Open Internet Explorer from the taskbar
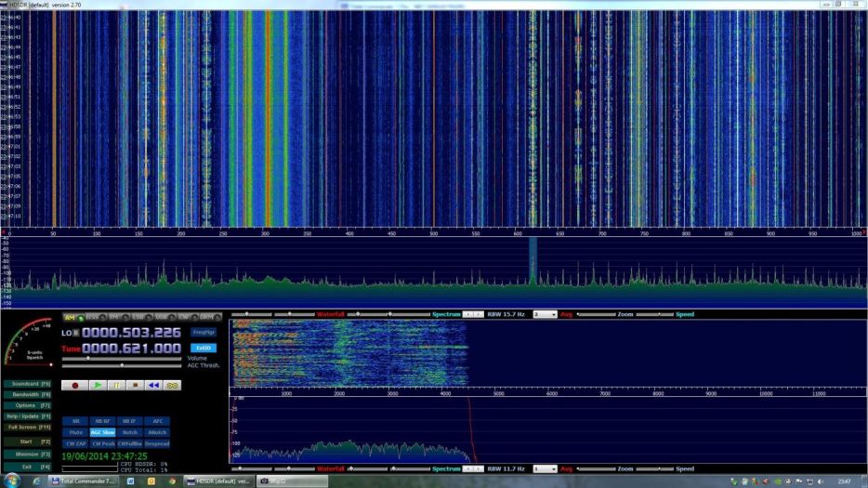Image resolution: width=868 pixels, height=488 pixels. pyautogui.click(x=35, y=481)
